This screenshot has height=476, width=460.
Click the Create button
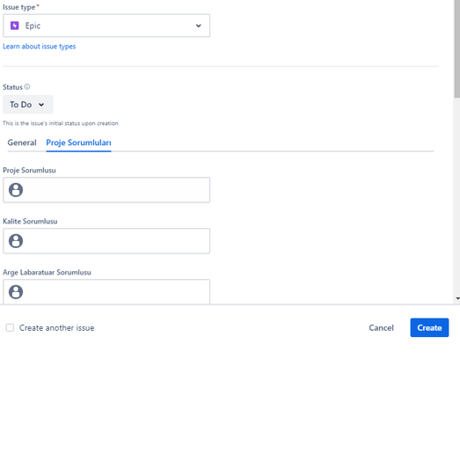(429, 327)
